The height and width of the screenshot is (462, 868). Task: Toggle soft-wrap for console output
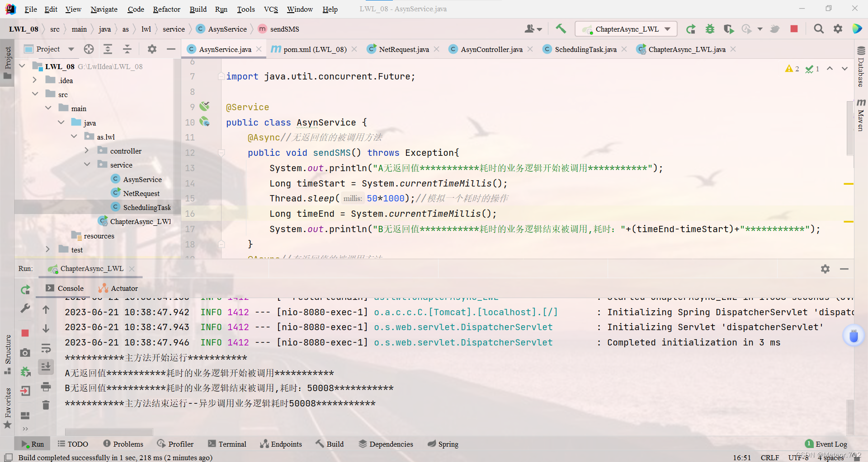pyautogui.click(x=46, y=347)
